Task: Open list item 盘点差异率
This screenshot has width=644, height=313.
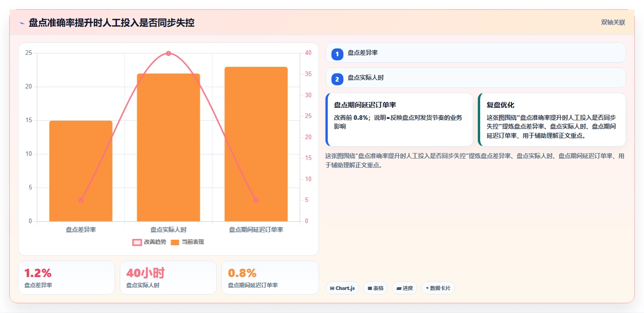Action: pyautogui.click(x=476, y=53)
